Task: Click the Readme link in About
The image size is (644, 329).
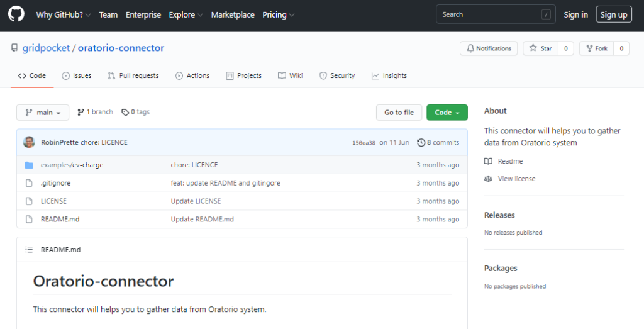Action: (x=510, y=161)
